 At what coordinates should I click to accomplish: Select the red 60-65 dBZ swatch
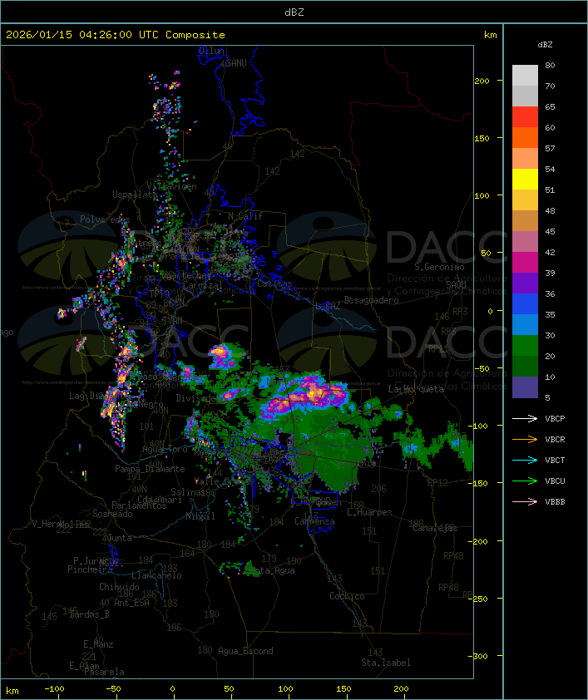pyautogui.click(x=525, y=117)
